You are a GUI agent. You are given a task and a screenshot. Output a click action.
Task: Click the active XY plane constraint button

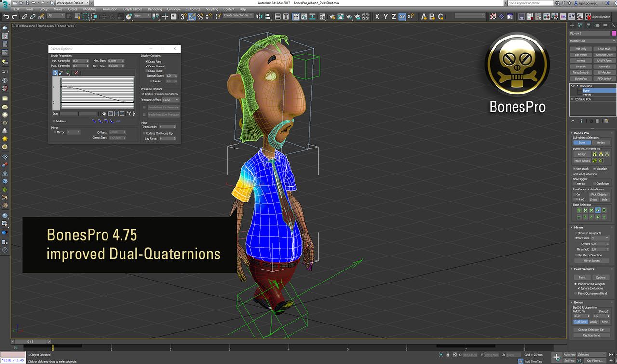point(402,16)
